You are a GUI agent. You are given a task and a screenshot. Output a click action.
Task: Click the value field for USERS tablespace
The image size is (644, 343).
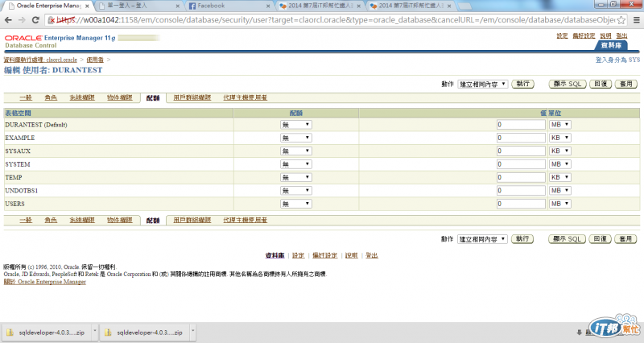[521, 204]
